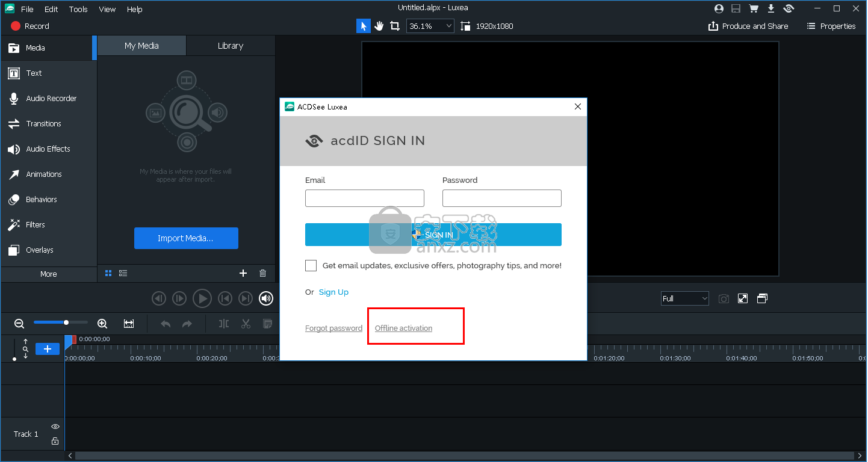Open the View menu
This screenshot has width=868, height=462.
coord(107,9)
